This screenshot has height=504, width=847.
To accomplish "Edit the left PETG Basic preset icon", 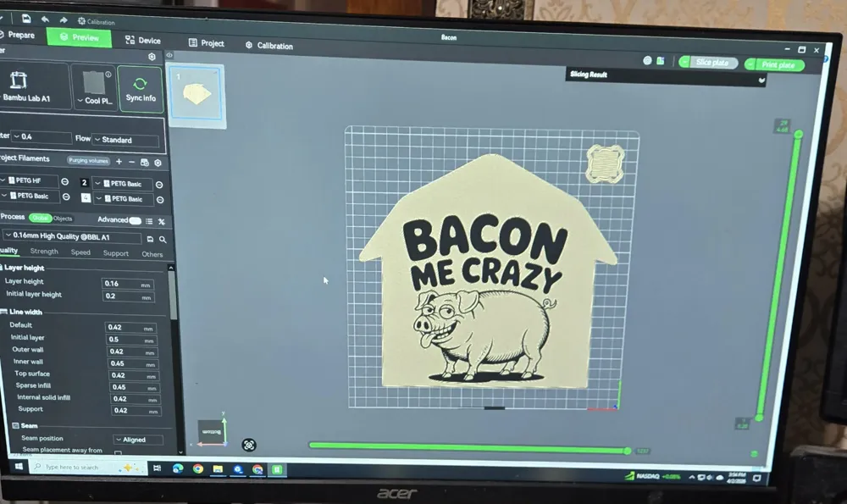I will click(x=66, y=197).
